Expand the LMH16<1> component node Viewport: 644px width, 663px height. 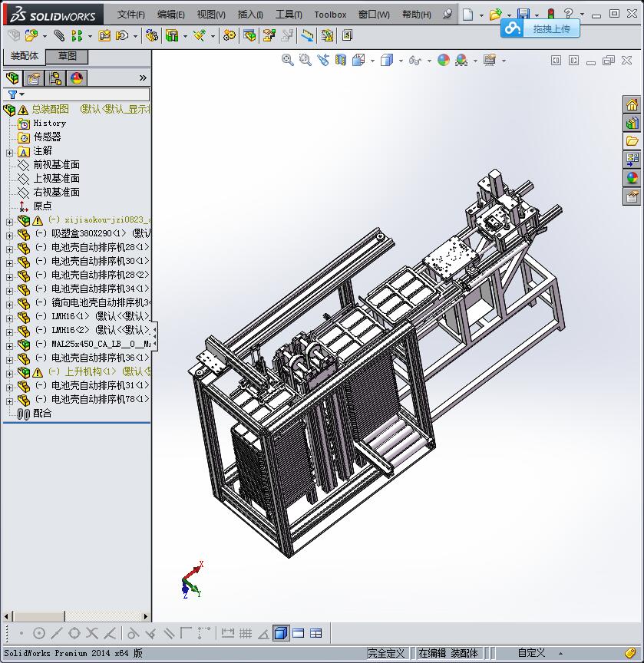(x=9, y=317)
